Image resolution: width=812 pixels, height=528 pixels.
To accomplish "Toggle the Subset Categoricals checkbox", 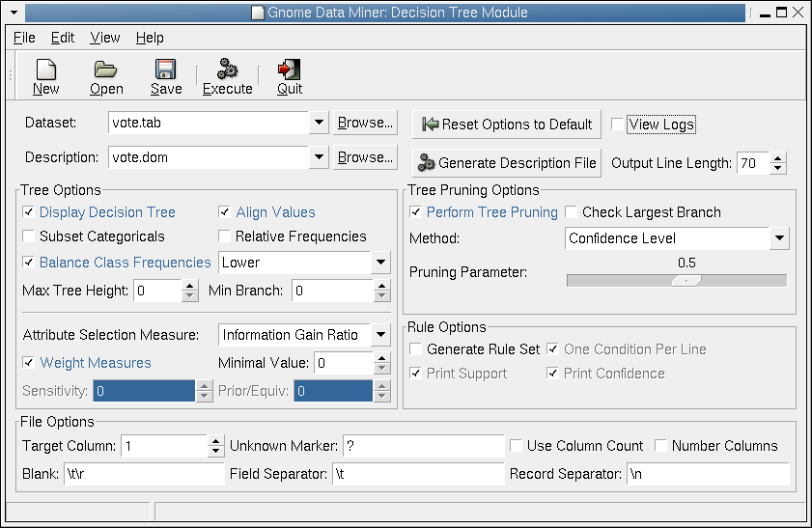I will tap(28, 236).
